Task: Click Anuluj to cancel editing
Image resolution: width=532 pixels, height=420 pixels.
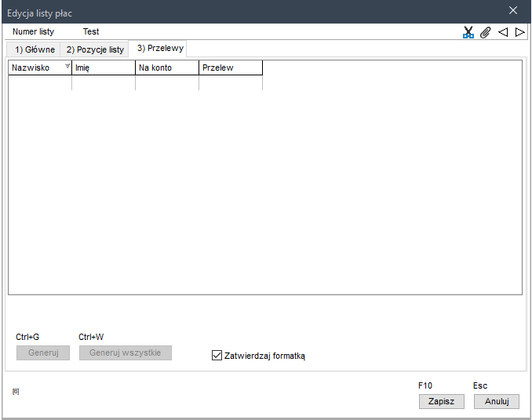Action: tap(497, 400)
